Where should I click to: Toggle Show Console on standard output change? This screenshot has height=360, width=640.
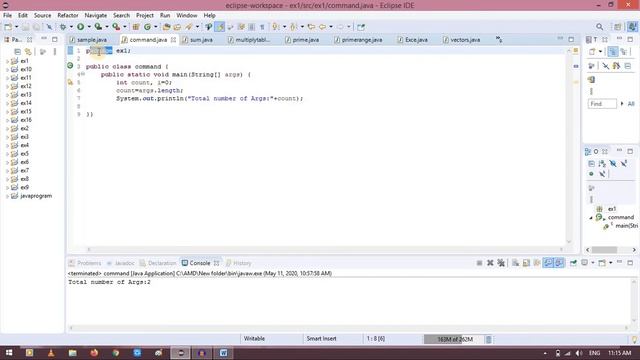(x=548, y=263)
